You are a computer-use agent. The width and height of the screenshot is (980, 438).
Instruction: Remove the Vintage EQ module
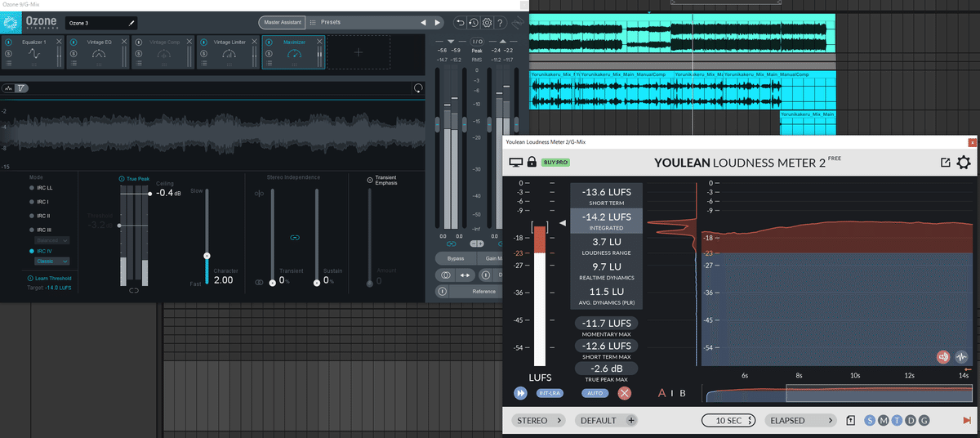(x=125, y=41)
